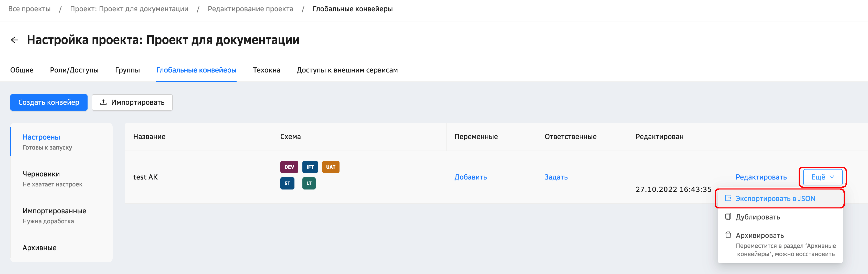Click Добавить link under Переменные
The width and height of the screenshot is (868, 274).
[x=470, y=177]
